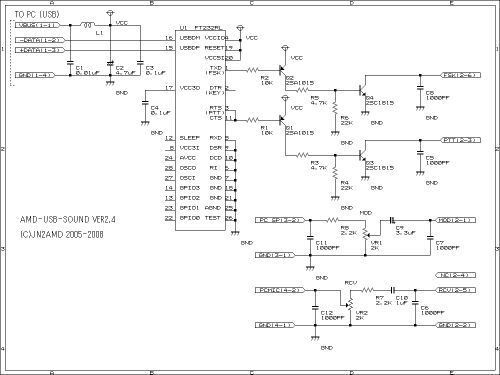Screen dimensions: 500x375
Task: Select transistor Q1 2SA1015 symbol
Action: pyautogui.click(x=283, y=120)
